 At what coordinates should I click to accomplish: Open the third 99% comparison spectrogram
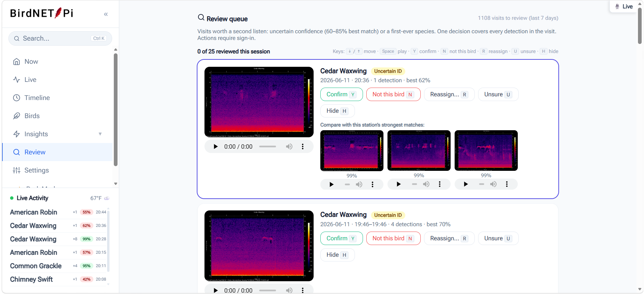tap(486, 151)
